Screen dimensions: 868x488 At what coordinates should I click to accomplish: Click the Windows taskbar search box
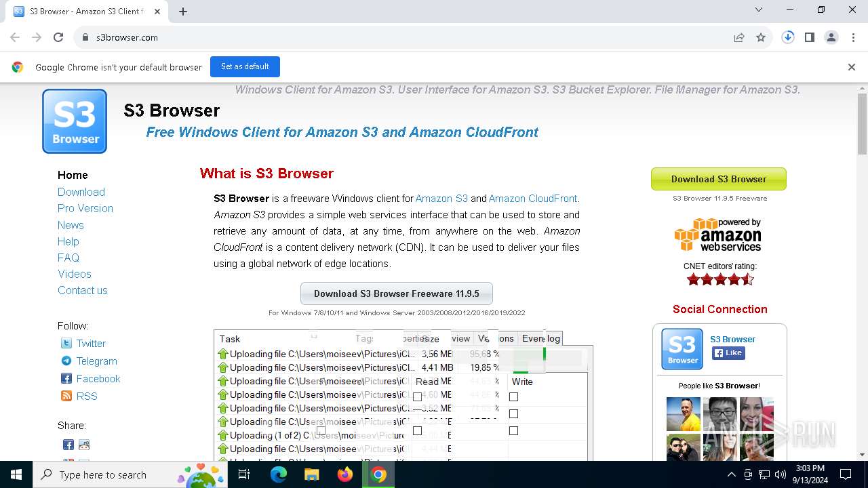(x=130, y=474)
